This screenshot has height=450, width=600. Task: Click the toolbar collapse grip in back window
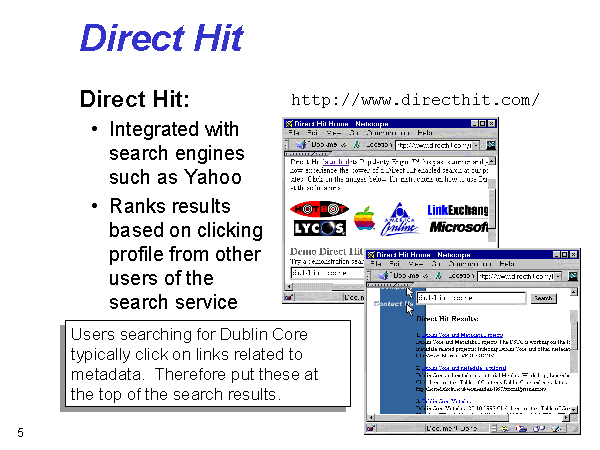pyautogui.click(x=286, y=145)
